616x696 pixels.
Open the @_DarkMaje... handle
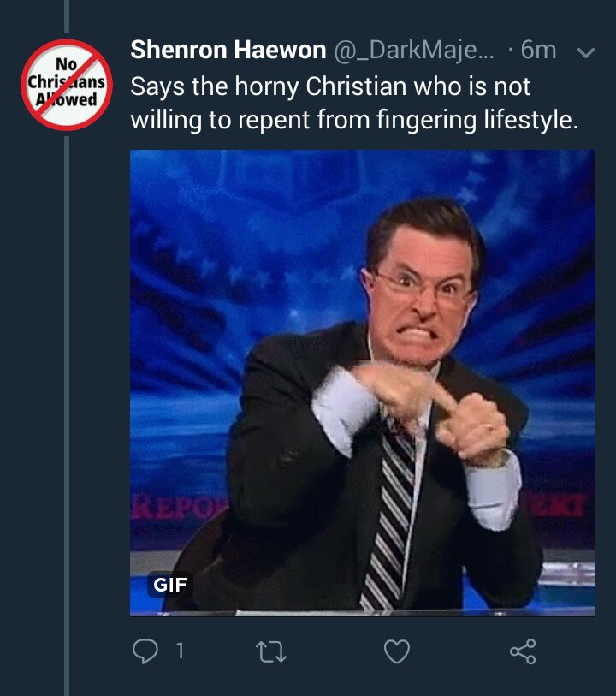pos(413,50)
